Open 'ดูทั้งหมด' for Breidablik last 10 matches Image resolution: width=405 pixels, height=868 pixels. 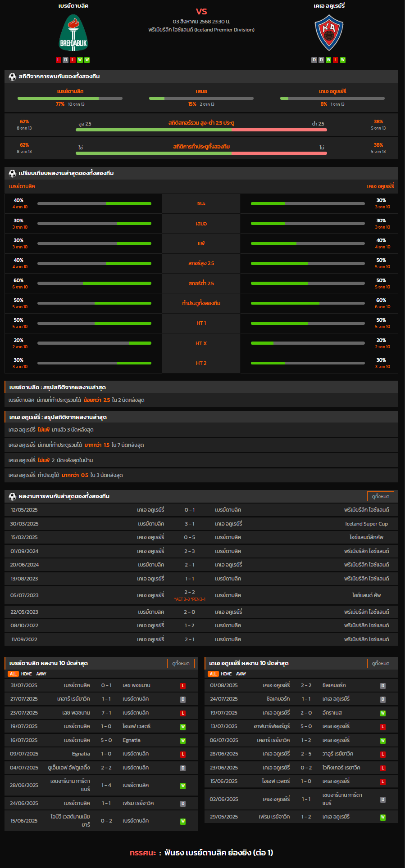pyautogui.click(x=181, y=663)
